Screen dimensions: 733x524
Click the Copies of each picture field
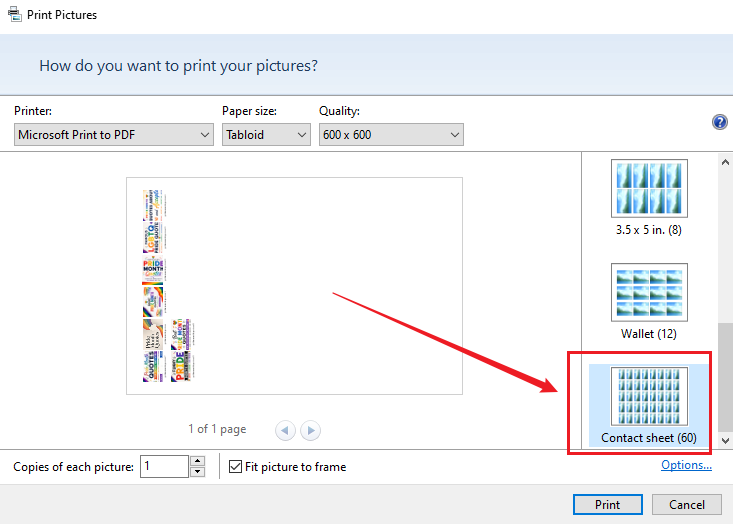point(164,467)
